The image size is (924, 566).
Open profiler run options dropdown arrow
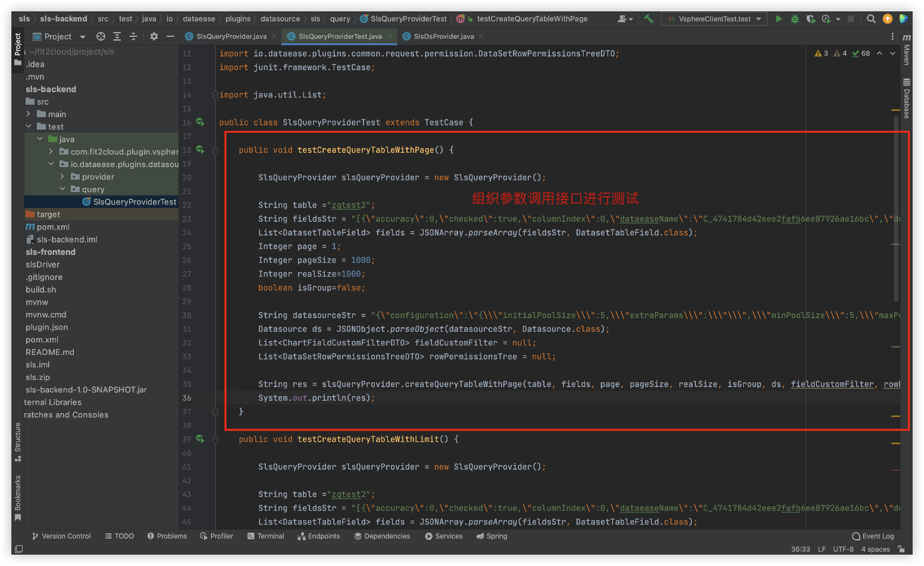(x=838, y=19)
